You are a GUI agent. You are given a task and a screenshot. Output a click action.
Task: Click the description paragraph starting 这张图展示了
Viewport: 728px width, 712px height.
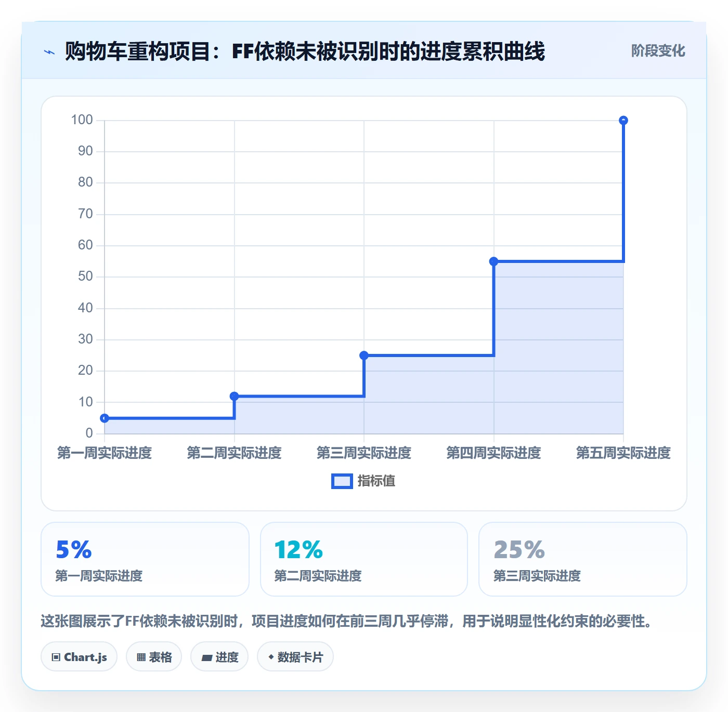(347, 621)
